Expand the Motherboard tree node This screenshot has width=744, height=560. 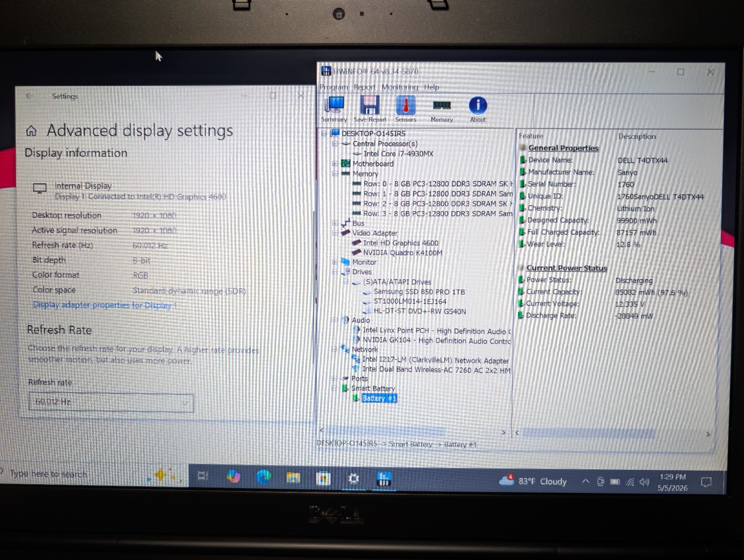pyautogui.click(x=335, y=163)
